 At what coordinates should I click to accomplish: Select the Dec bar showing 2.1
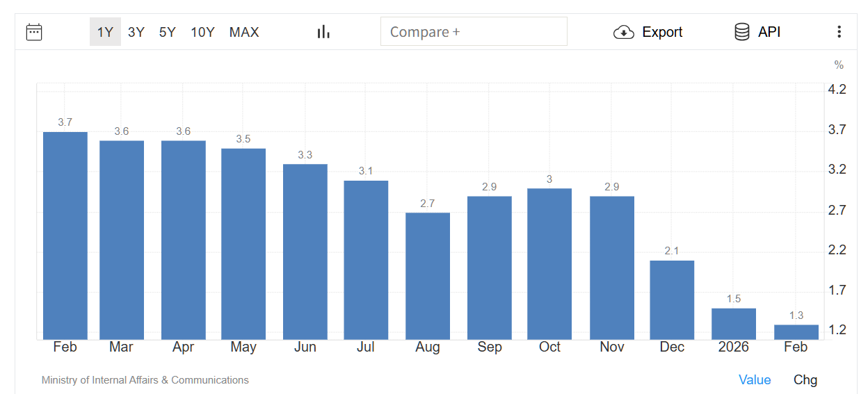(x=672, y=300)
